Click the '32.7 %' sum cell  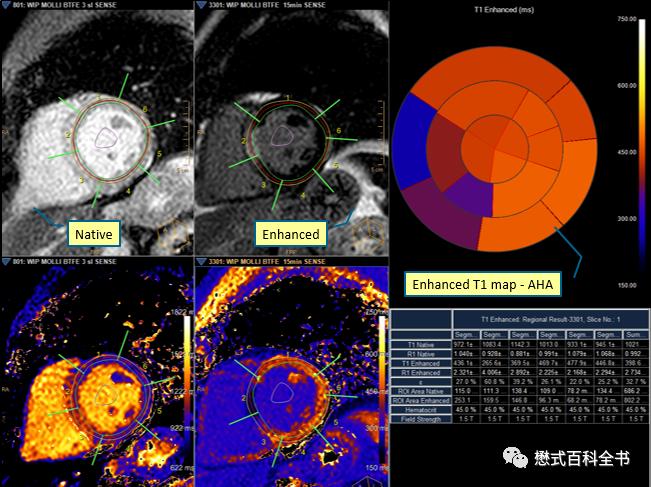pos(635,382)
